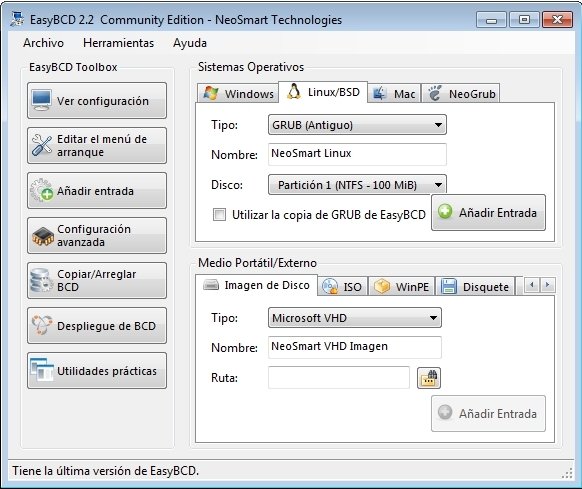This screenshot has height=489, width=582.
Task: Click the Windows flag icon in the tabs
Action: (x=211, y=93)
